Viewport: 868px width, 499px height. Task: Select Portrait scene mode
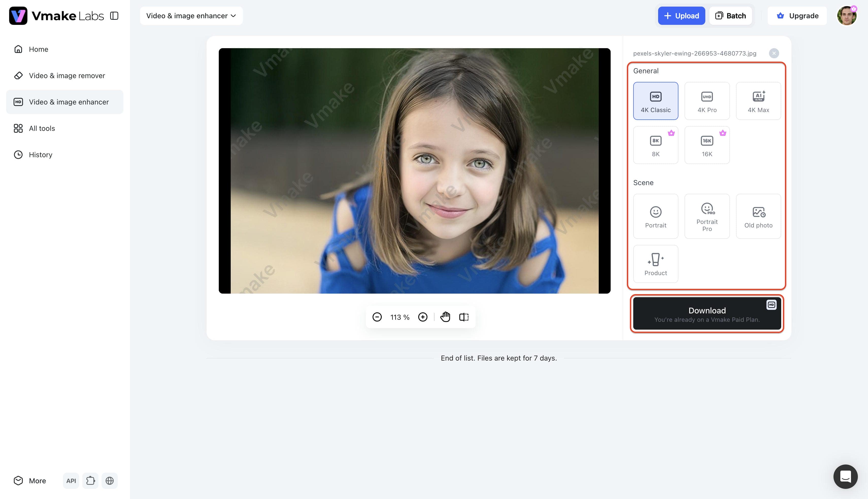[x=655, y=217]
